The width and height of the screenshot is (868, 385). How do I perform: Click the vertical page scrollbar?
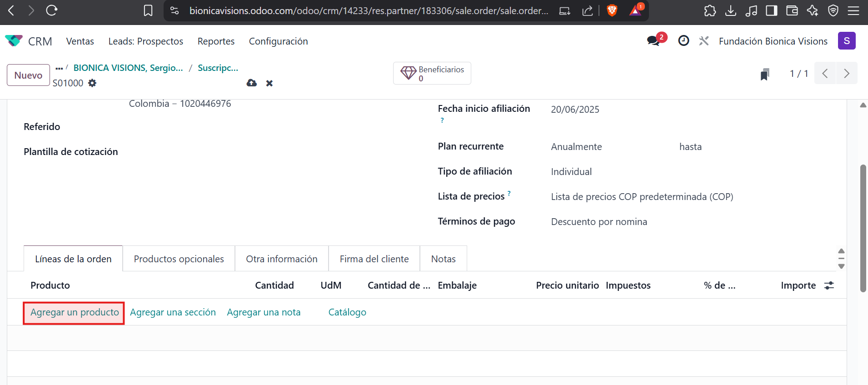(863, 227)
